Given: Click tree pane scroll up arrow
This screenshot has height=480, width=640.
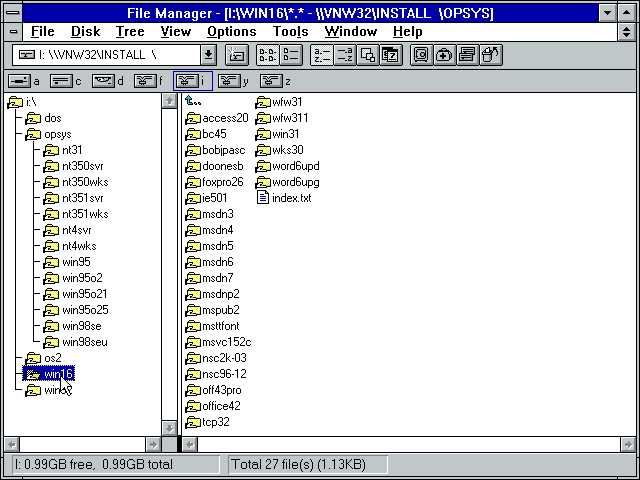Looking at the screenshot, I should tap(169, 101).
